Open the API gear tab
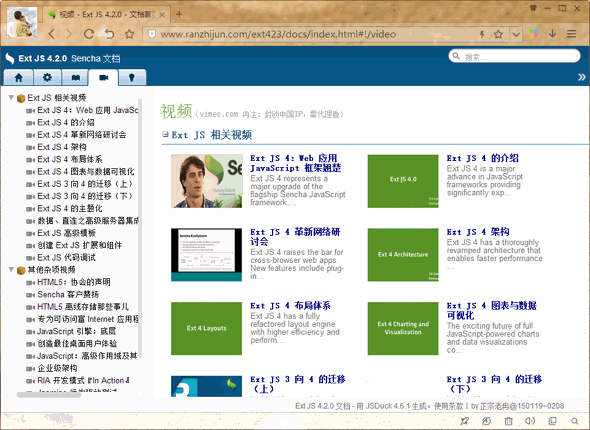The width and height of the screenshot is (590, 430). [x=47, y=77]
